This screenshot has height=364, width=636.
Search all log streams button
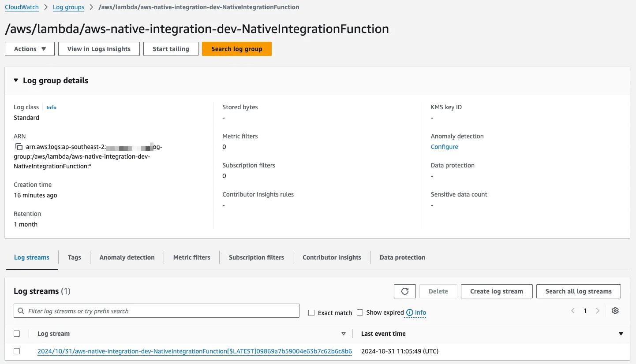[x=579, y=291]
